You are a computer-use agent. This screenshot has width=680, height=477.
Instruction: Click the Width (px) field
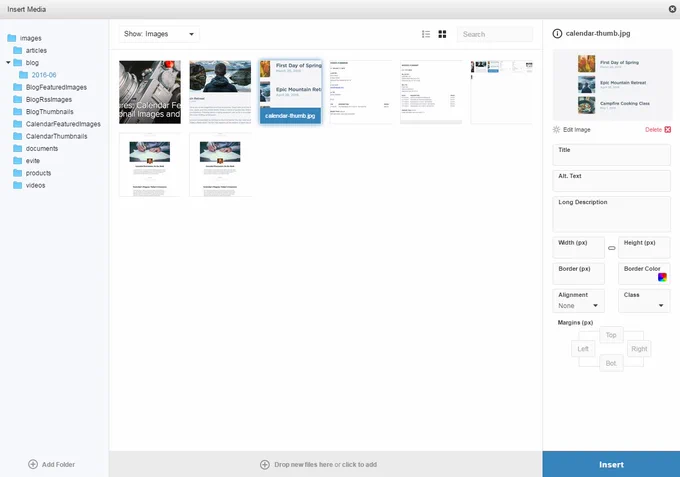[578, 248]
